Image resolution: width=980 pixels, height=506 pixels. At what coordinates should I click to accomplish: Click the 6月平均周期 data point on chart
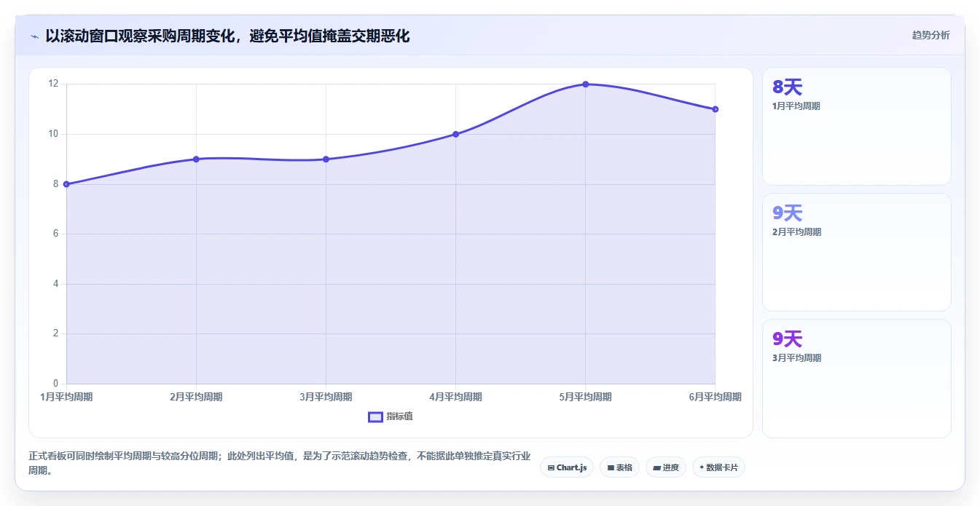click(715, 109)
